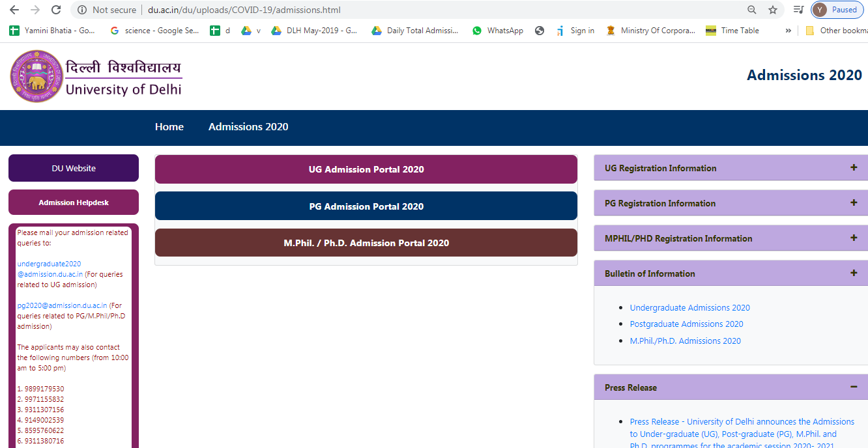Open the media control icon in toolbar
868x448 pixels.
(798, 10)
